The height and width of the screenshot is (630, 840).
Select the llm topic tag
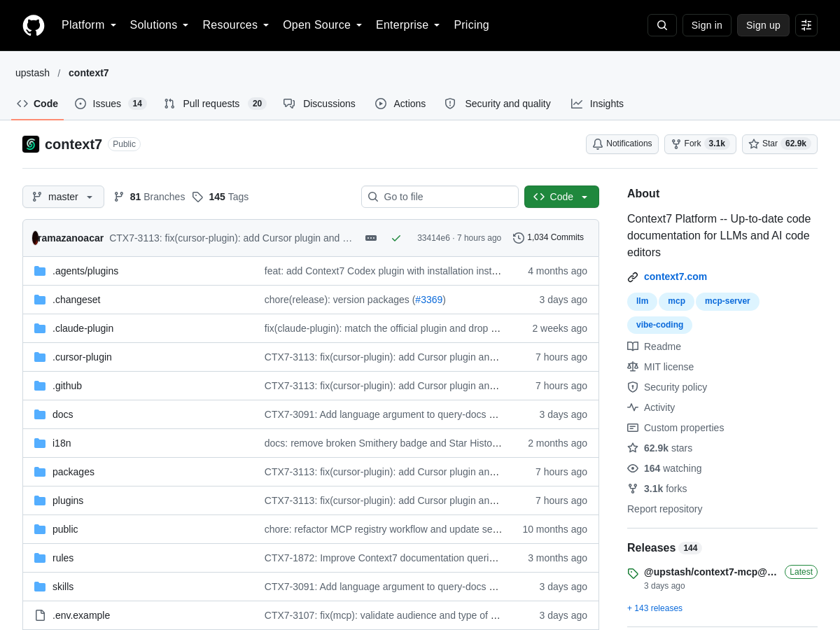tap(642, 302)
